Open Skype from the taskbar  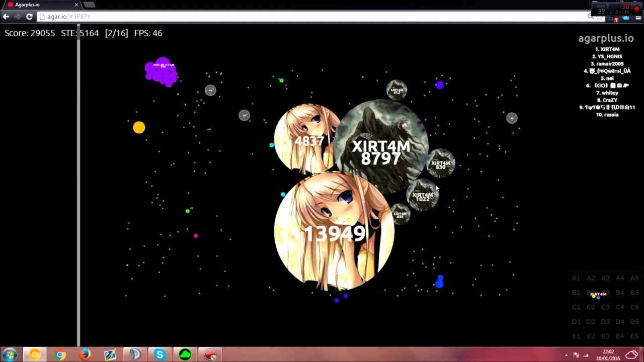[160, 355]
